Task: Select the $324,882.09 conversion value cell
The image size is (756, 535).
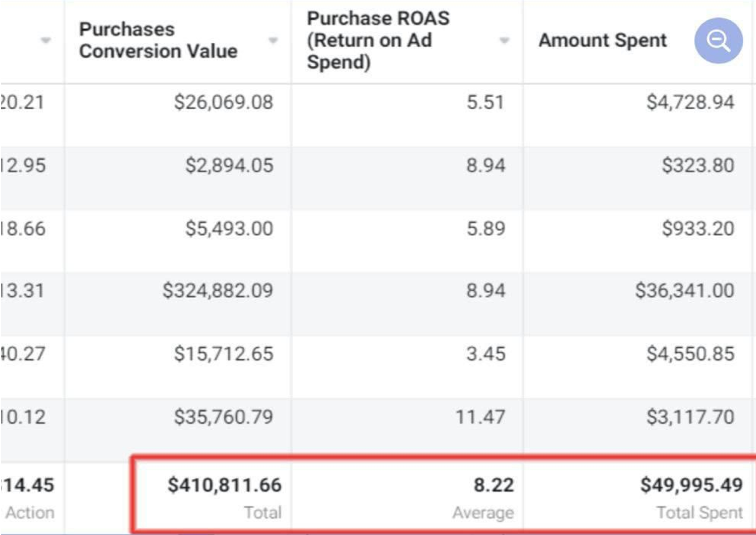Action: coord(218,291)
